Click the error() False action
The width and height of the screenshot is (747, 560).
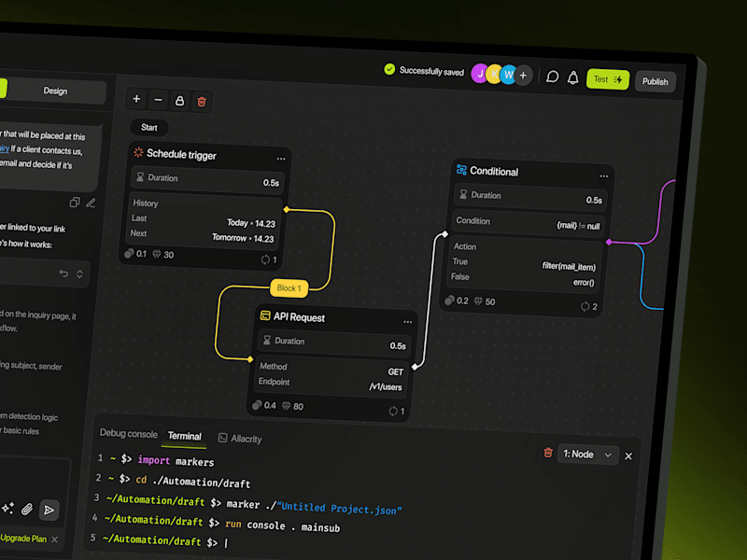pyautogui.click(x=584, y=283)
